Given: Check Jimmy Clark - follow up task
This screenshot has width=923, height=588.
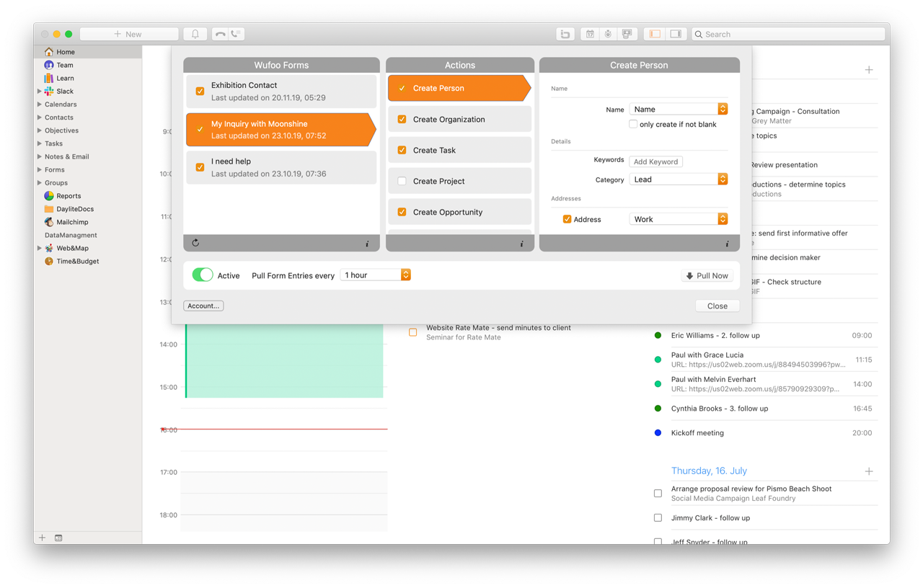Looking at the screenshot, I should click(x=658, y=518).
